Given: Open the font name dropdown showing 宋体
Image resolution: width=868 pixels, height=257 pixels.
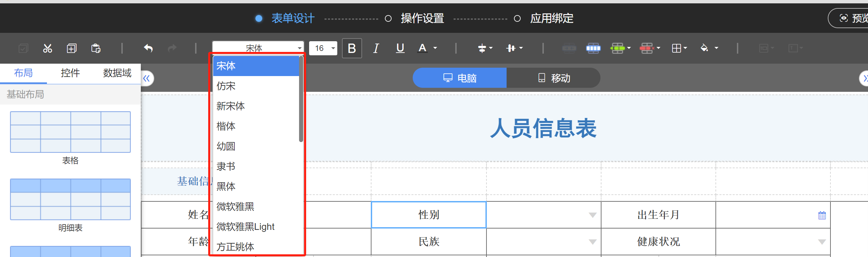Looking at the screenshot, I should [258, 48].
